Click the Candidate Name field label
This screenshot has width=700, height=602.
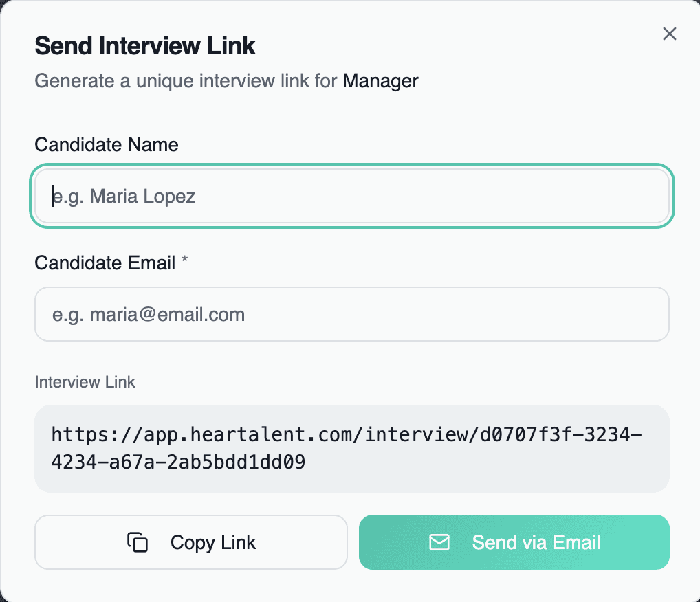click(x=106, y=145)
